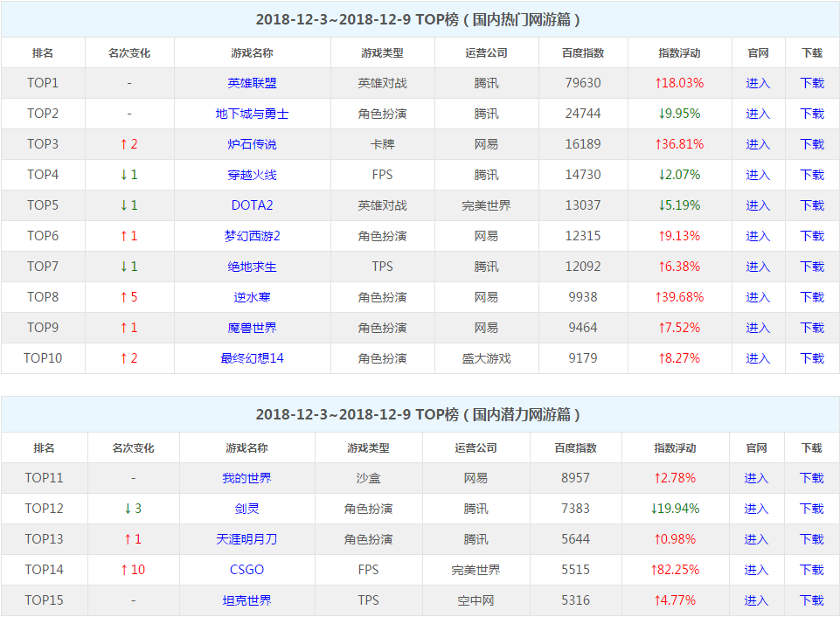Screen dimensions: 840x617
Task: Click the index change ↑36.81%
Action: pos(679,144)
